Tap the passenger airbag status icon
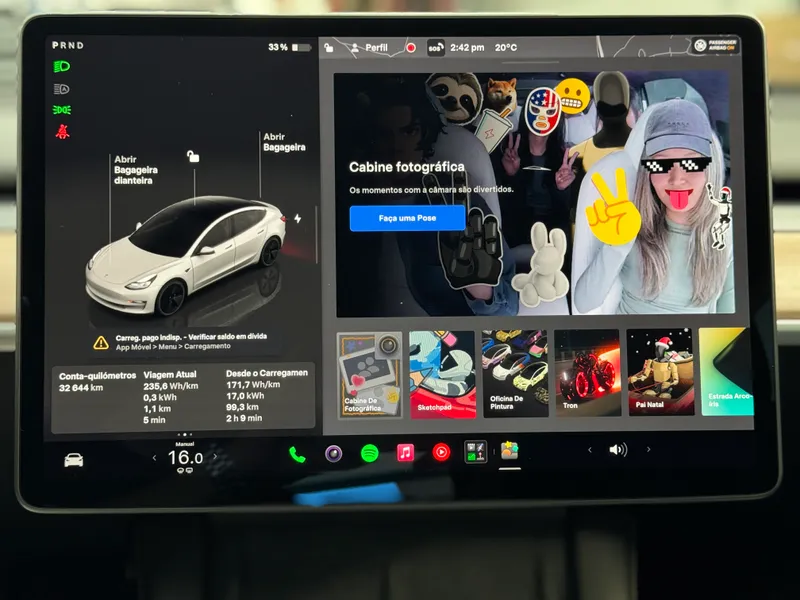The image size is (800, 600). 715,45
